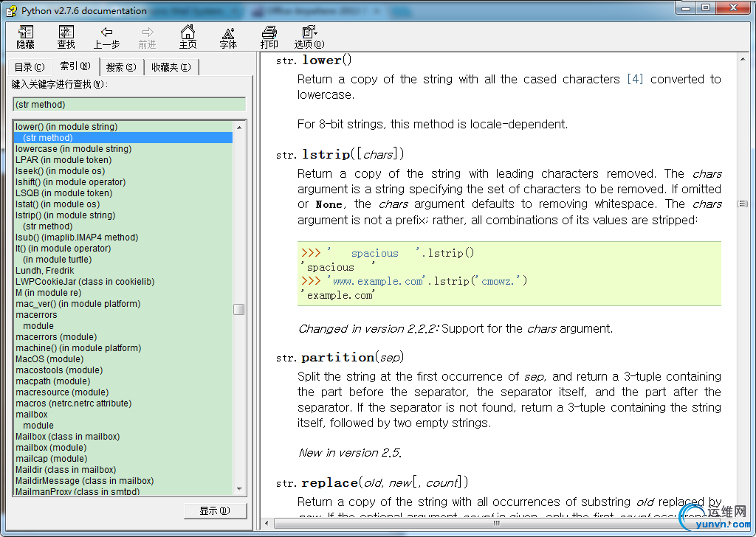The width and height of the screenshot is (756, 537).
Task: Open the 收藏夹 (Favorites) tab
Action: [171, 67]
